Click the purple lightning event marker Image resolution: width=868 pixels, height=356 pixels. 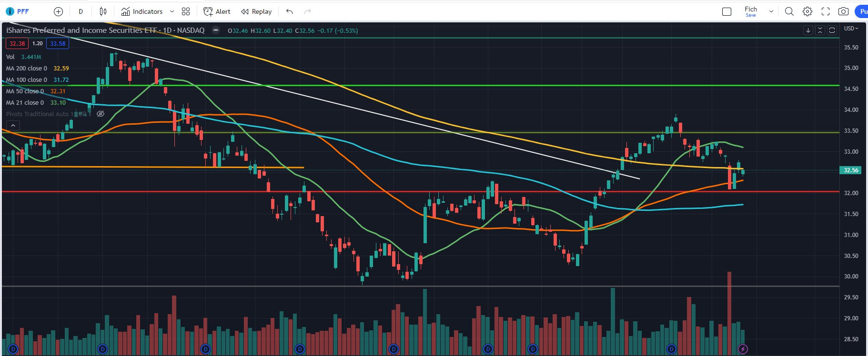pos(743,349)
